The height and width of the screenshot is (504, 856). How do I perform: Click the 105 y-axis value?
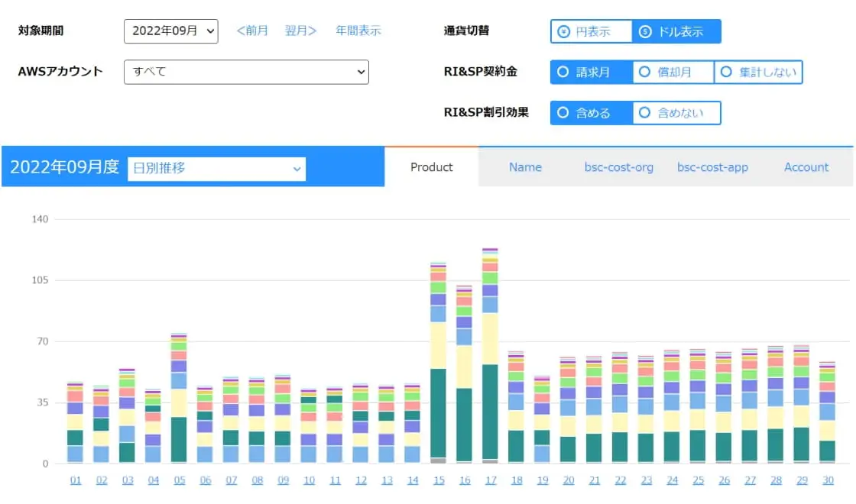pyautogui.click(x=40, y=280)
